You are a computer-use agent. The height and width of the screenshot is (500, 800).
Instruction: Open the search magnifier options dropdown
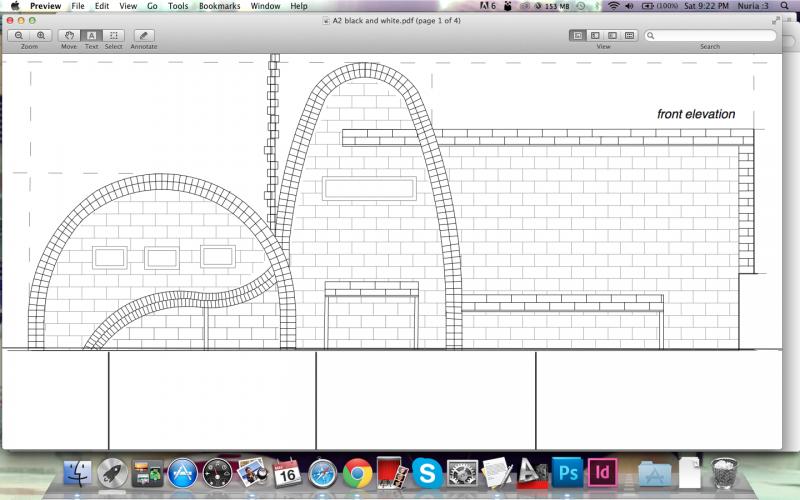652,36
